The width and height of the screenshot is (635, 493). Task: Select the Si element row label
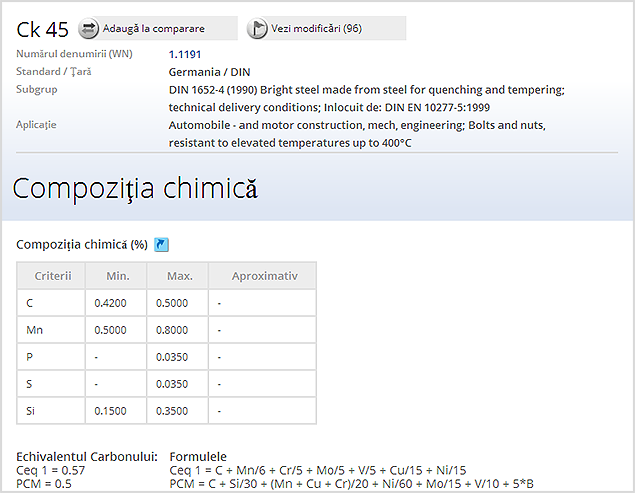click(x=30, y=411)
